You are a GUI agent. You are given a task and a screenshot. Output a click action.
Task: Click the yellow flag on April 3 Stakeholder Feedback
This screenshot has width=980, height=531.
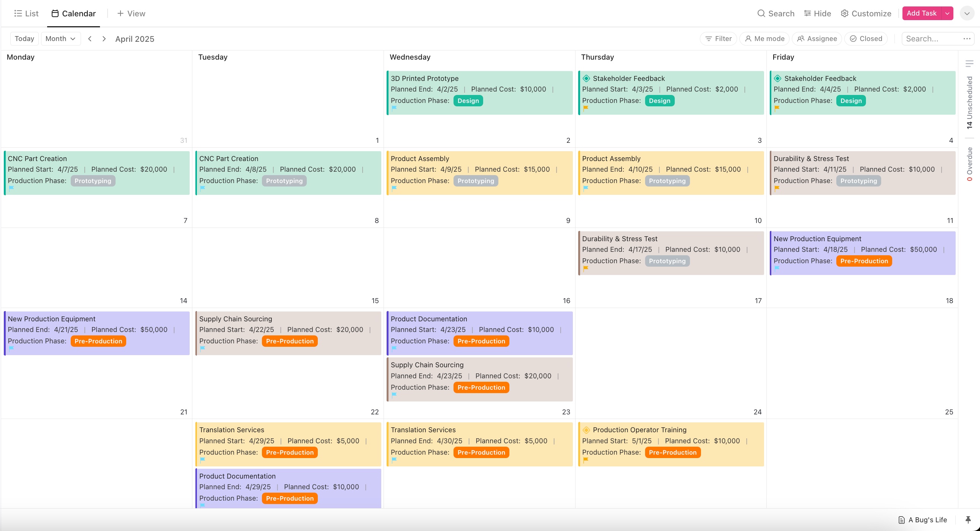coord(585,108)
